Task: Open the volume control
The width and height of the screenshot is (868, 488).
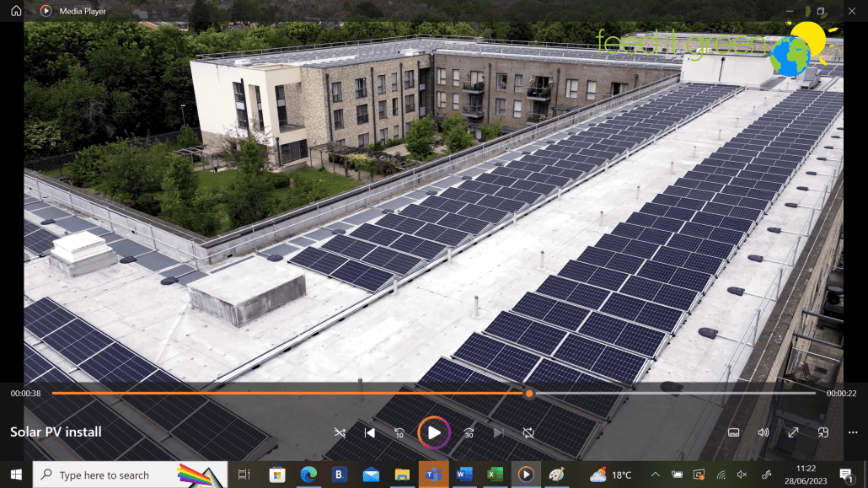Action: [x=763, y=432]
